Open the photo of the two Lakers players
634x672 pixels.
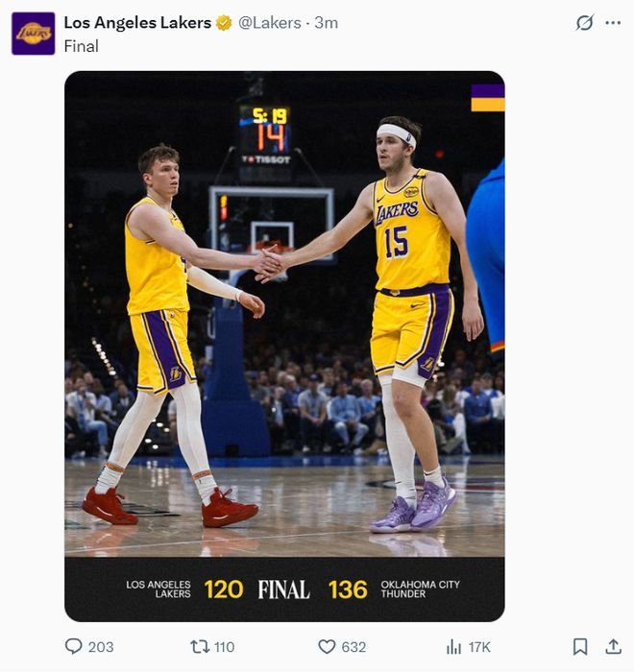[x=284, y=314]
